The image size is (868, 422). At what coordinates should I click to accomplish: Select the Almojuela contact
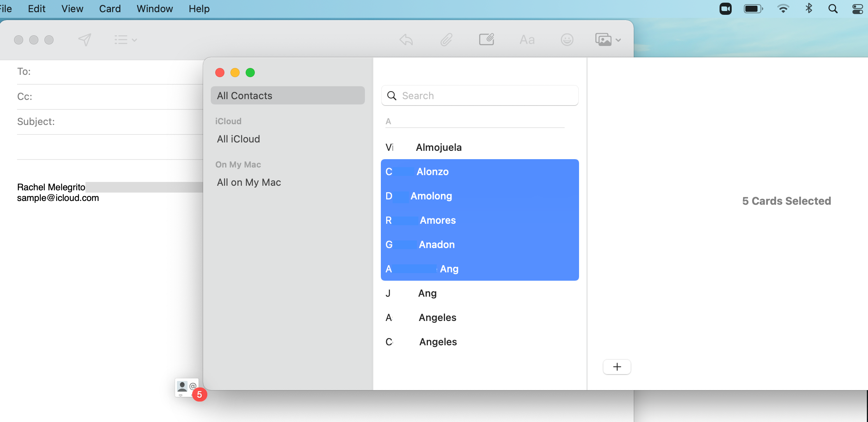439,147
